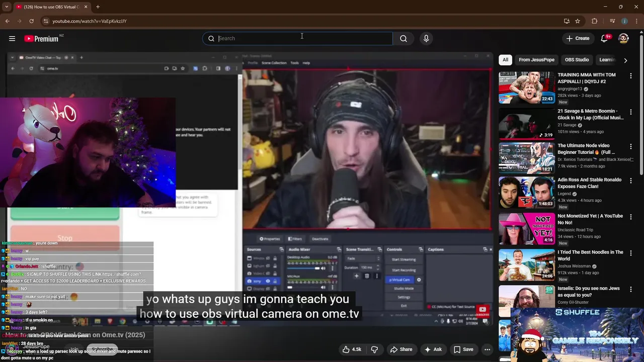Reload the YouTube page
644x362 pixels.
point(32,21)
